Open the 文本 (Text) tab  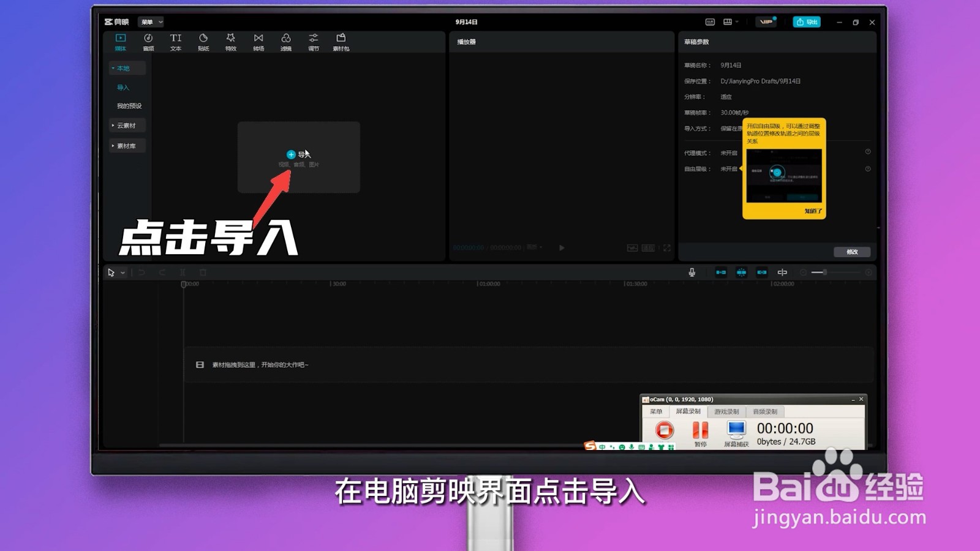[x=176, y=42]
